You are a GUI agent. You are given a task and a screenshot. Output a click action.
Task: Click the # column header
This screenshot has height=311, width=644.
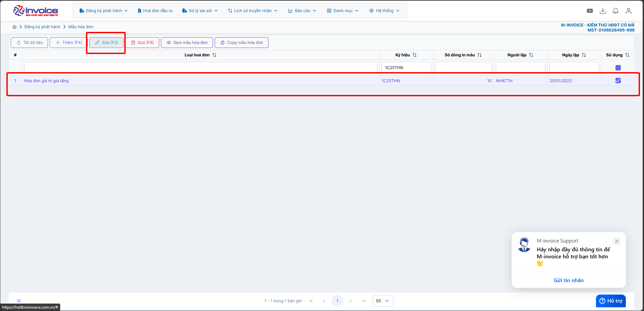pos(15,55)
